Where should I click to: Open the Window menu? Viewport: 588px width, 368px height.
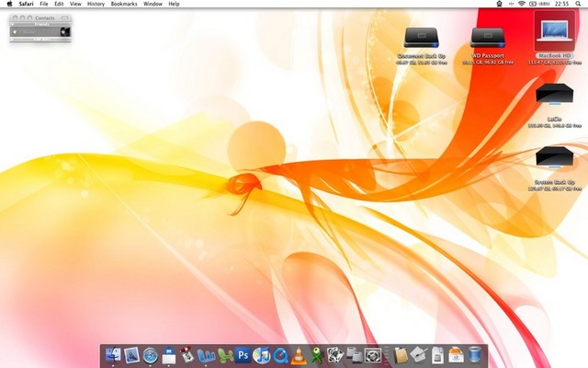pos(153,4)
